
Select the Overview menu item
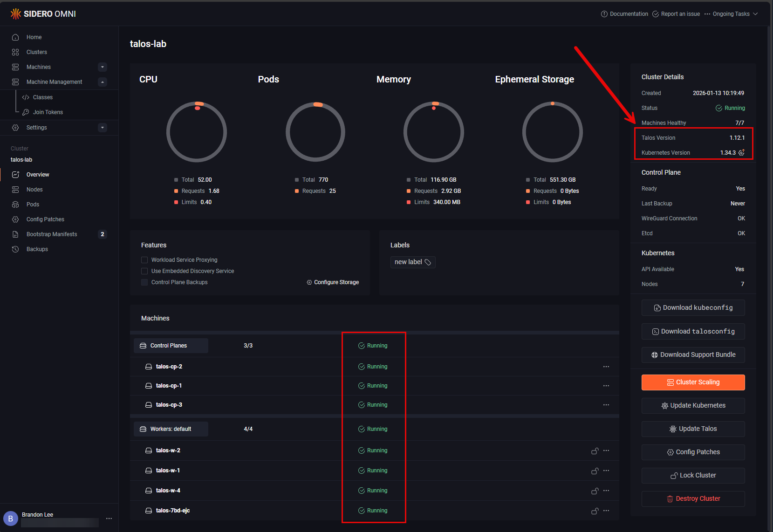pyautogui.click(x=59, y=175)
